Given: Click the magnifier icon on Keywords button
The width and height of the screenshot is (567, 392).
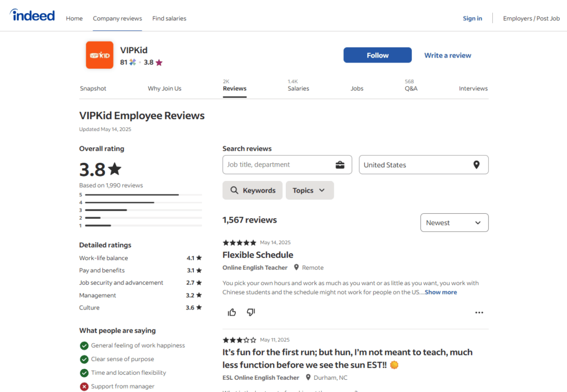Looking at the screenshot, I should pos(234,190).
